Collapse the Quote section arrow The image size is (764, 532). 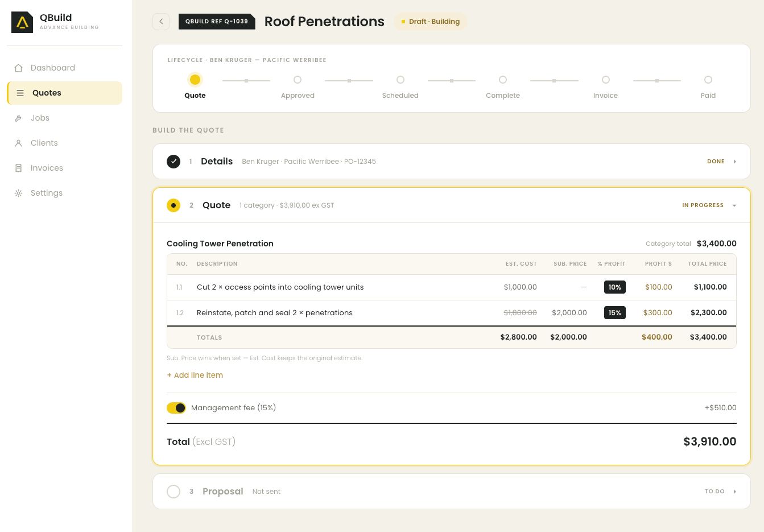click(x=734, y=205)
